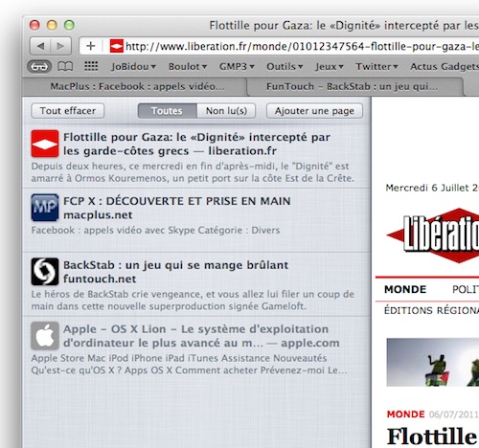Click the Facebook appels vidéo Skype description
Image resolution: width=479 pixels, height=448 pixels.
tap(155, 230)
